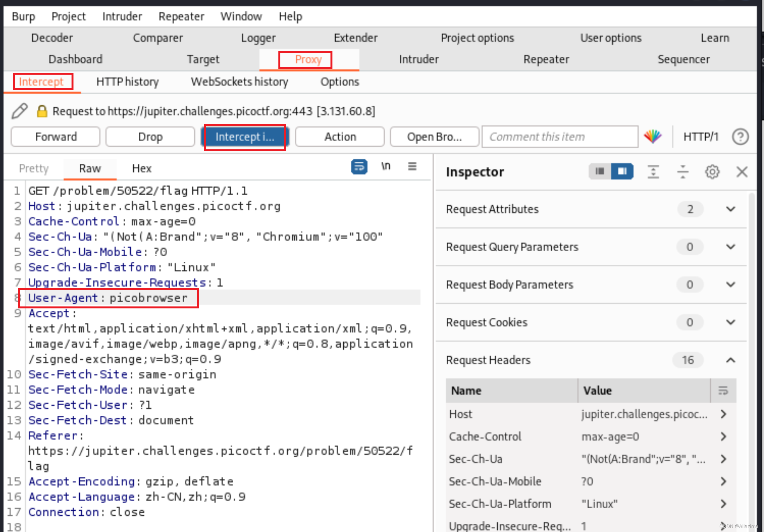Click Inspector collapse all sections icon
Image resolution: width=764 pixels, height=532 pixels.
coord(682,171)
